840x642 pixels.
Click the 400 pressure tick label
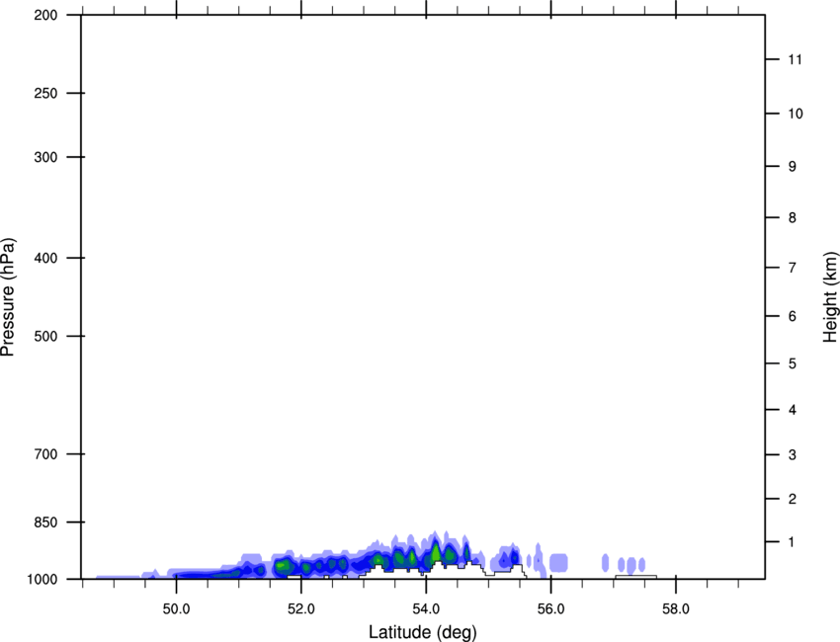(x=45, y=258)
